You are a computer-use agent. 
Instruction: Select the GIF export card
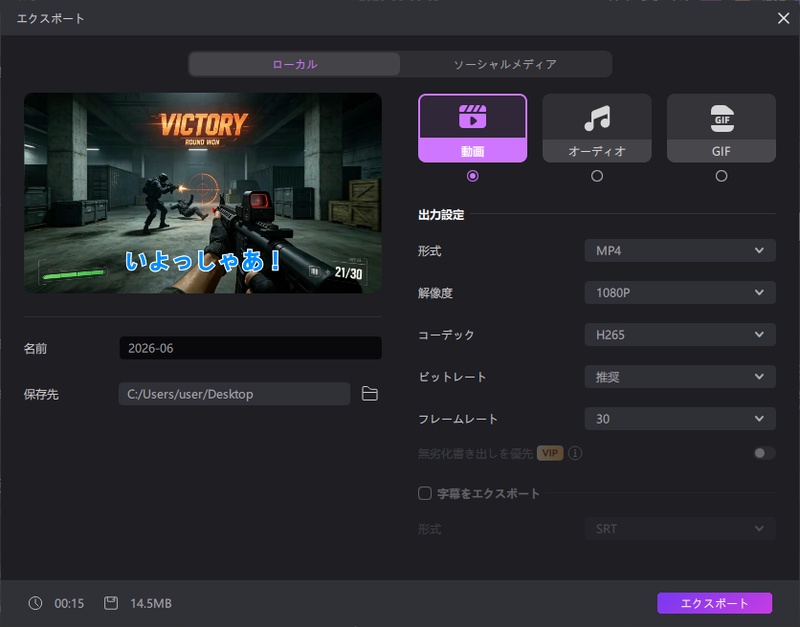721,128
